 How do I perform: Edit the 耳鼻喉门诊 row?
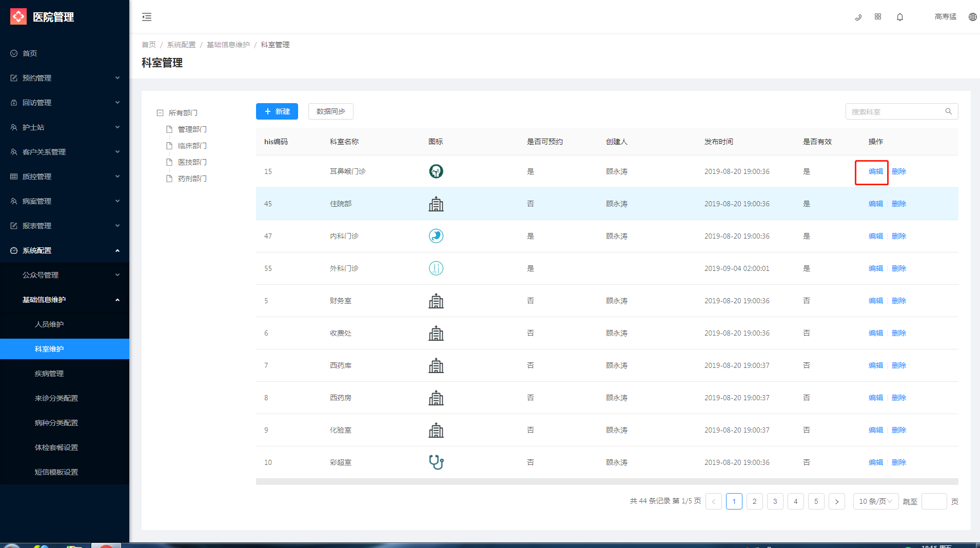(876, 171)
